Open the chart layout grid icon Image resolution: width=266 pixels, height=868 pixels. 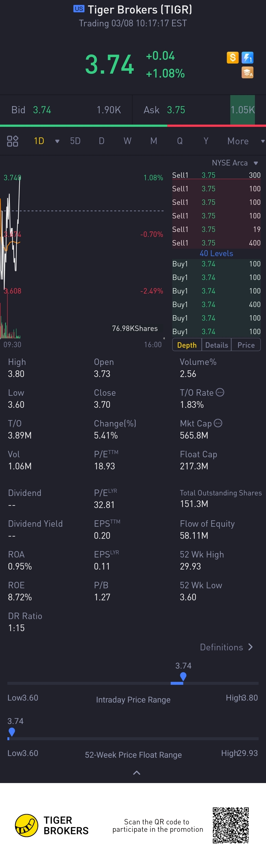click(x=13, y=141)
